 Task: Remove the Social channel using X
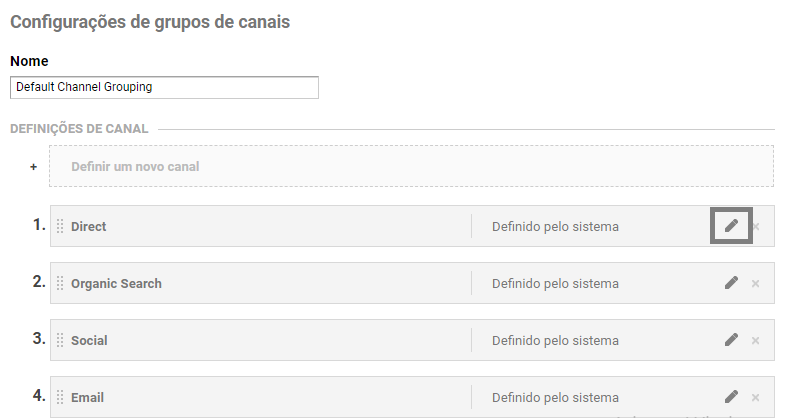pos(756,341)
